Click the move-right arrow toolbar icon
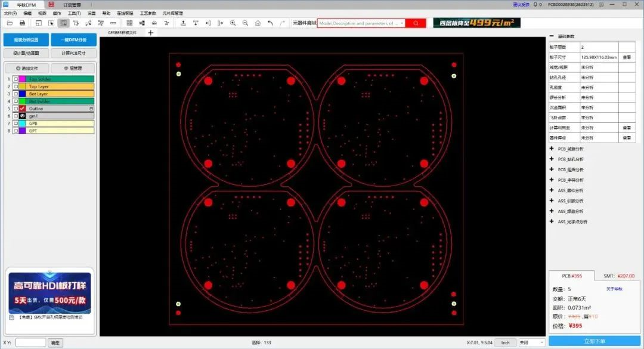The image size is (644, 349). (220, 23)
